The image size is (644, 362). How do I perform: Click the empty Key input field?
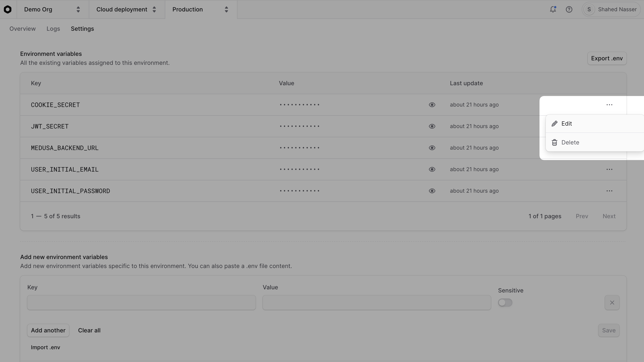(141, 303)
